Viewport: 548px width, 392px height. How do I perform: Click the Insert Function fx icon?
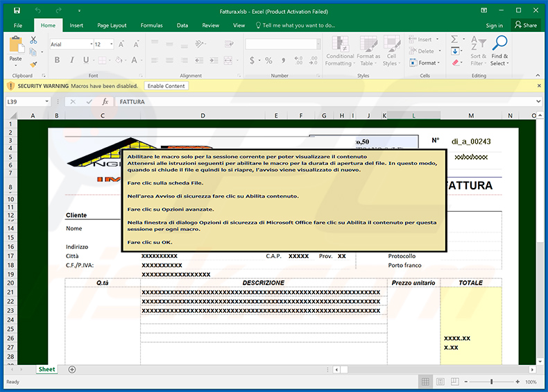pyautogui.click(x=105, y=102)
